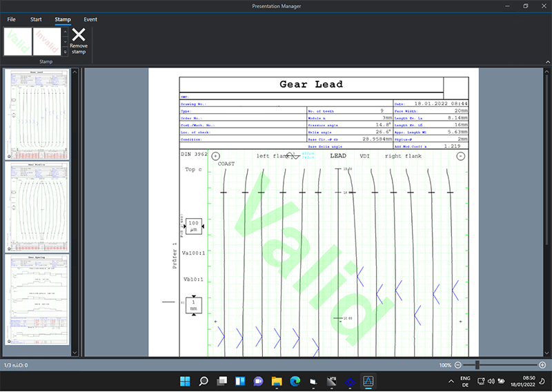Click the Presentation Manager taskbar icon
552x392 pixels.
[368, 381]
